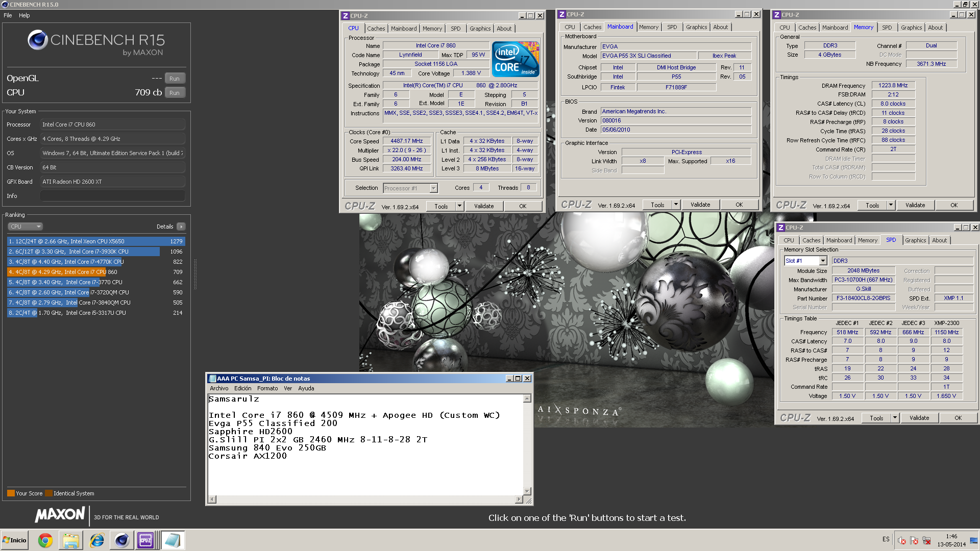Open Ayuda menu in Notepad
980x551 pixels.
tap(306, 388)
